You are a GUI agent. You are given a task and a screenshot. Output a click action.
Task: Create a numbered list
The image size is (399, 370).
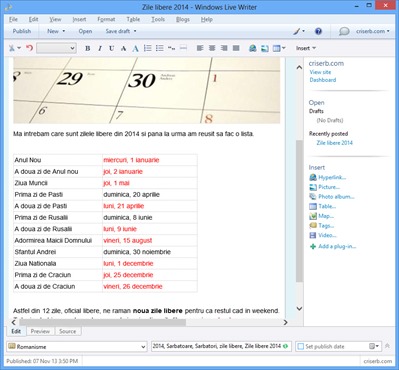coord(148,48)
